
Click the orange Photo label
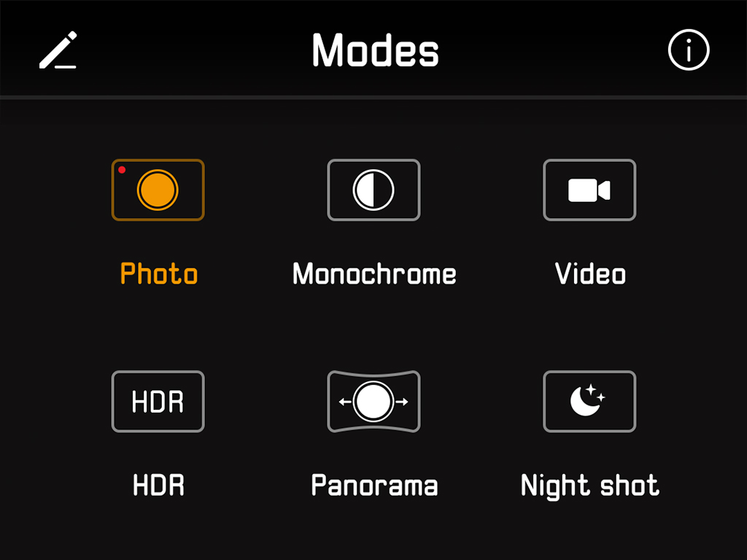pos(158,273)
